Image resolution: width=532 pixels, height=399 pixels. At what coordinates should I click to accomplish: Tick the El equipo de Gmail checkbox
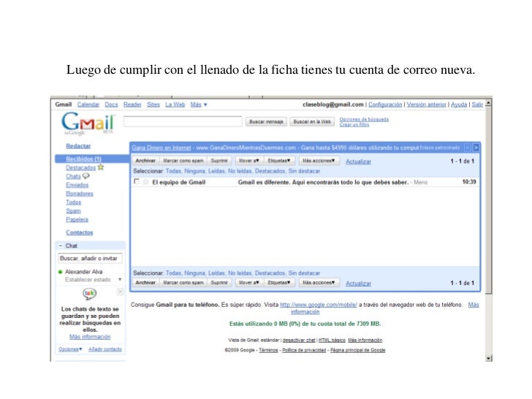point(137,181)
